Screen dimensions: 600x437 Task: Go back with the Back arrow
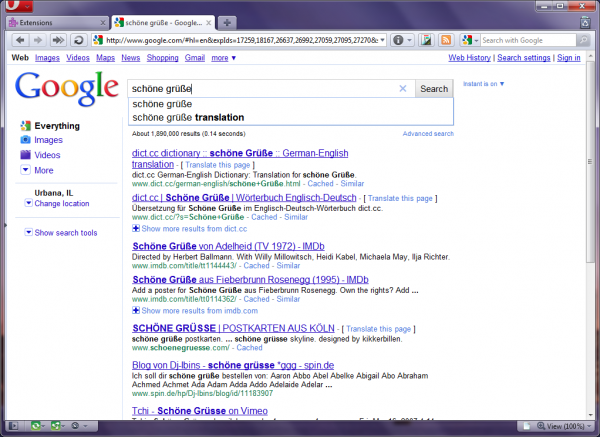20,40
